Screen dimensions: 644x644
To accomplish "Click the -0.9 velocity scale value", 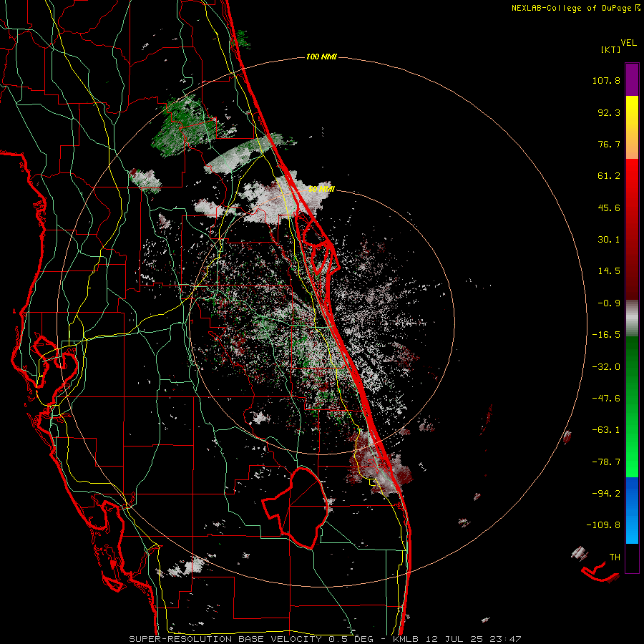I will coord(609,303).
